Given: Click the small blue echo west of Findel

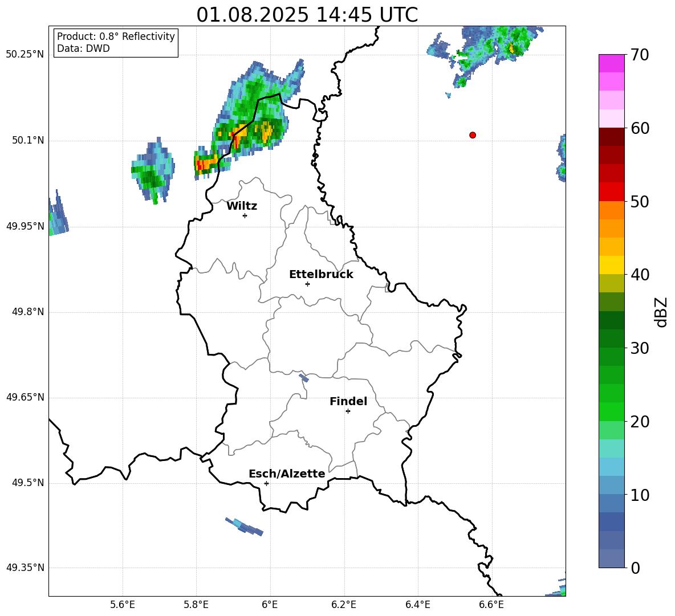Looking at the screenshot, I should 304,378.
